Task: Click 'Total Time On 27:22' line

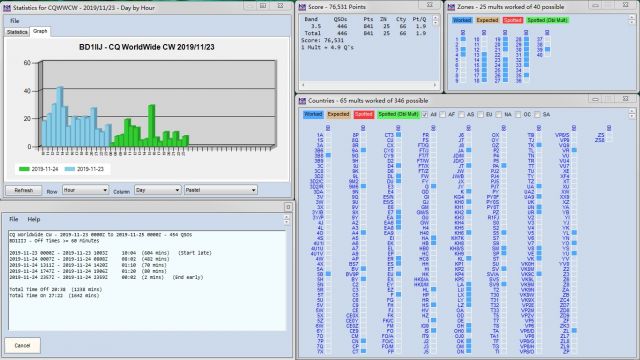Action: (x=54, y=296)
